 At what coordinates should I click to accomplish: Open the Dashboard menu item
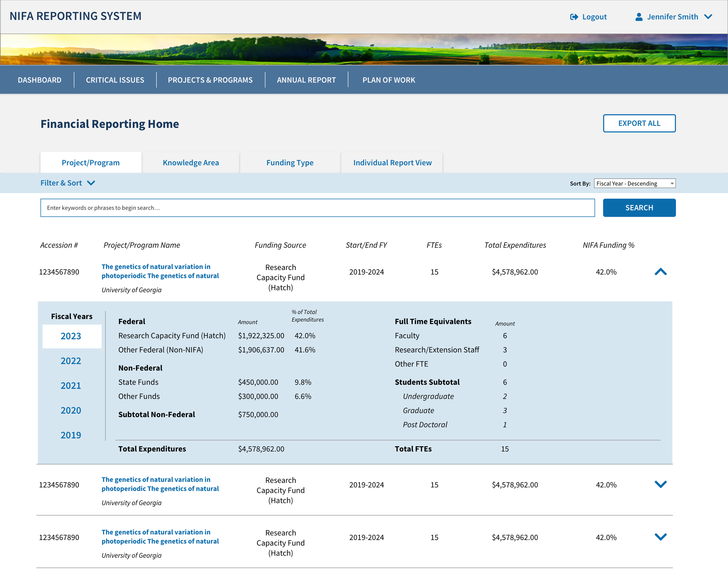[40, 80]
